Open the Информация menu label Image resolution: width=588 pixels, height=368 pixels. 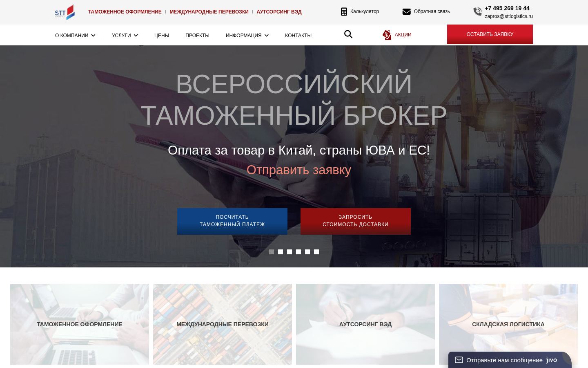[243, 36]
